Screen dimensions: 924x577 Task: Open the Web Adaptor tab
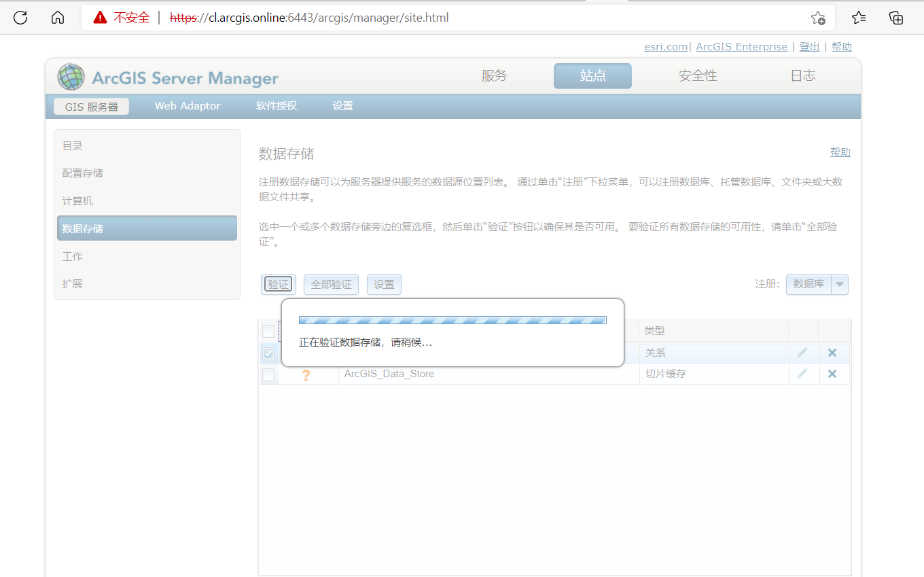coord(187,106)
